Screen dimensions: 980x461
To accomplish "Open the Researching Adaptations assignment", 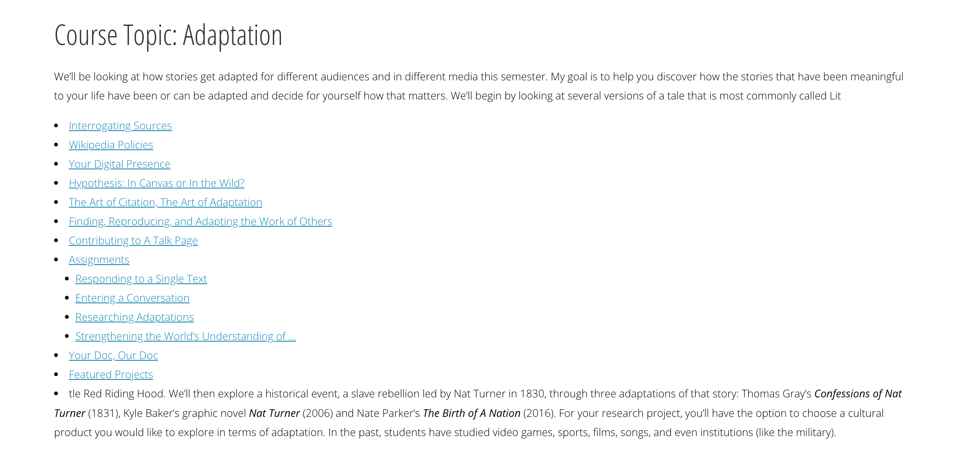I will pos(134,317).
